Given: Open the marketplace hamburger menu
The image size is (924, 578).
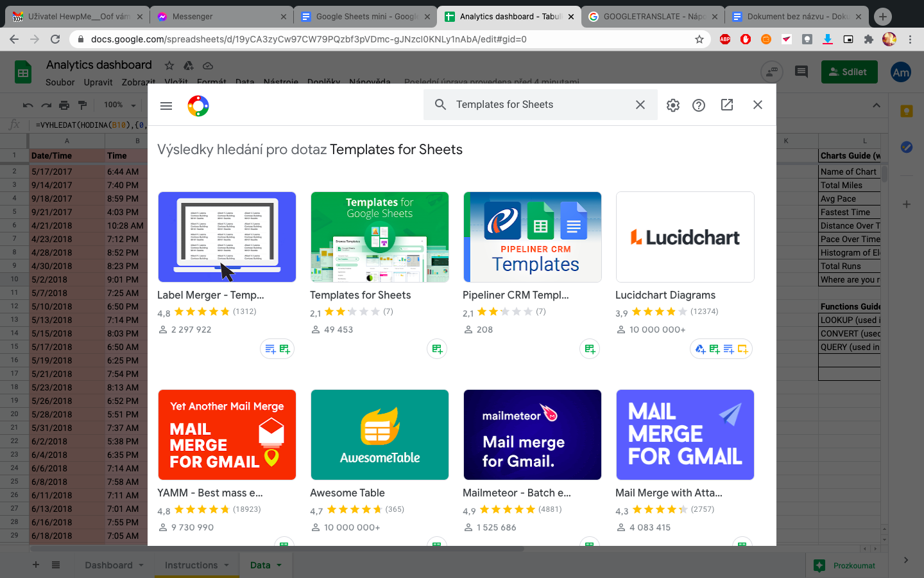Looking at the screenshot, I should tap(166, 105).
